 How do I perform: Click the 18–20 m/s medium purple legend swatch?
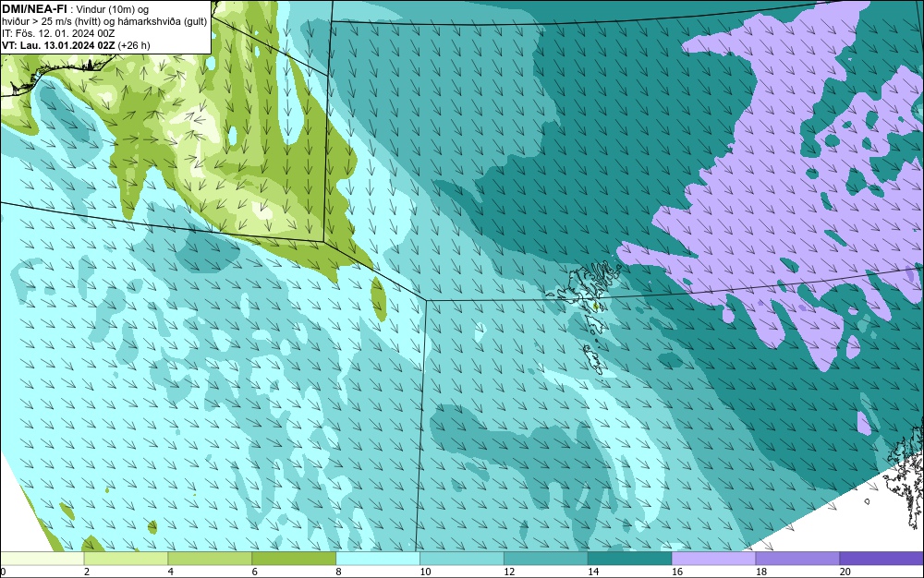798,558
